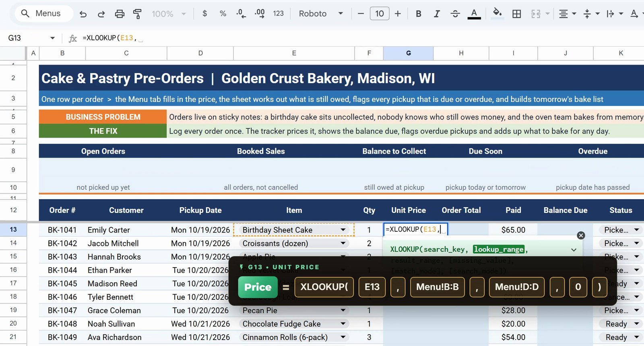The height and width of the screenshot is (346, 644).
Task: Activate the Paint format roller
Action: click(137, 14)
